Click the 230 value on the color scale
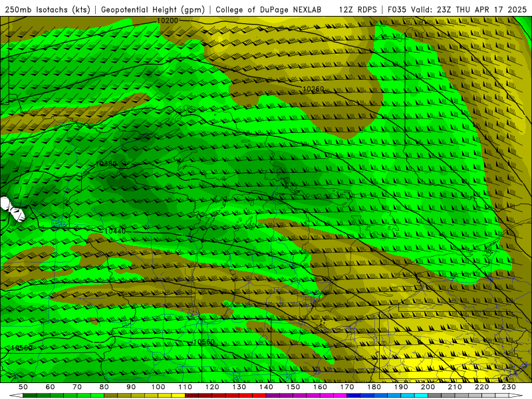 point(509,387)
